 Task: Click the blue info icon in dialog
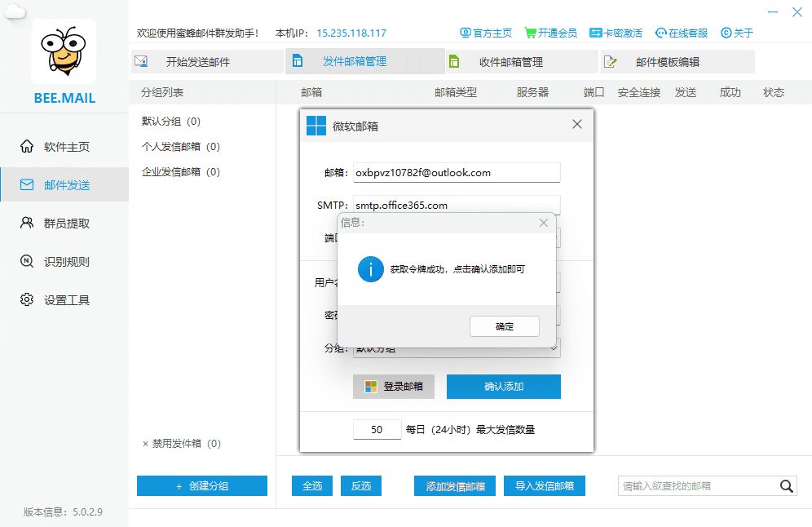[371, 269]
